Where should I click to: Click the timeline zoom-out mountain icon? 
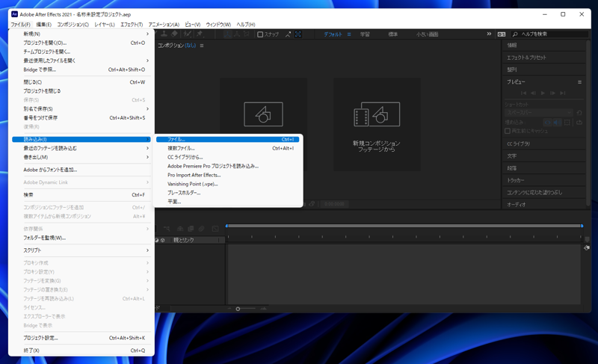(x=229, y=309)
